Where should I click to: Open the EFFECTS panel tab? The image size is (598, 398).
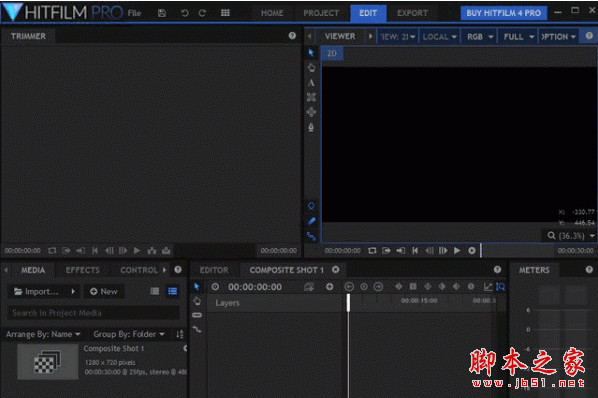coord(82,270)
